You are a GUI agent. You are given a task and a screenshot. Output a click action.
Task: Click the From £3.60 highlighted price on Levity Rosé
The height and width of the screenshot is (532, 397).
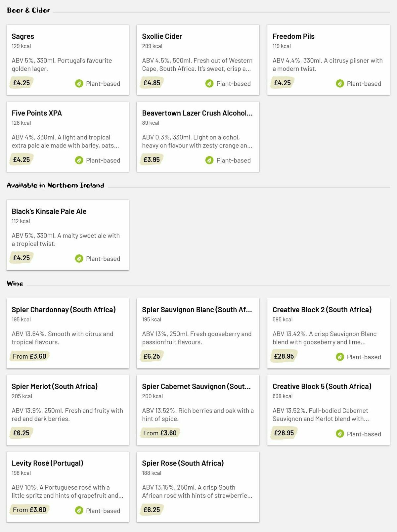click(29, 510)
